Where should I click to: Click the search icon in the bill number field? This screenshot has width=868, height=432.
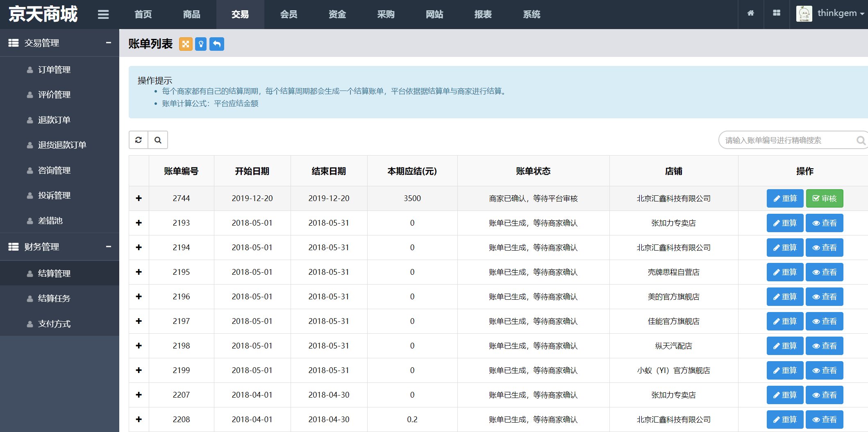(x=861, y=140)
